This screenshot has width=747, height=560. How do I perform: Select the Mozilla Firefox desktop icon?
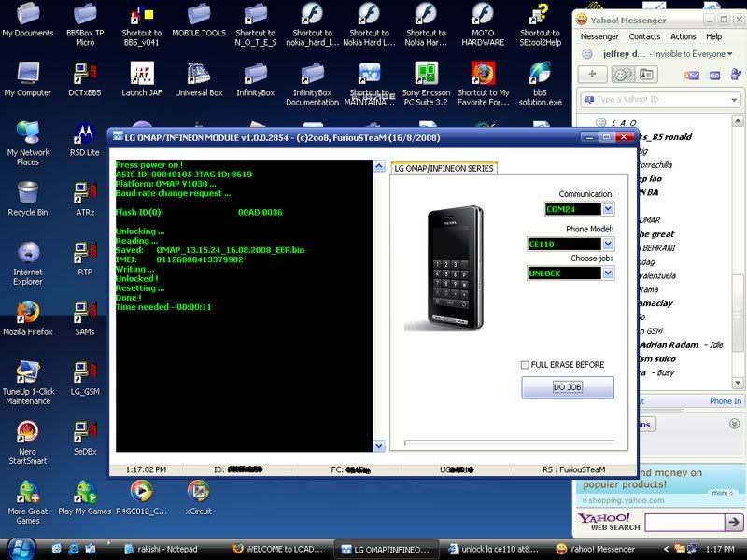[28, 318]
